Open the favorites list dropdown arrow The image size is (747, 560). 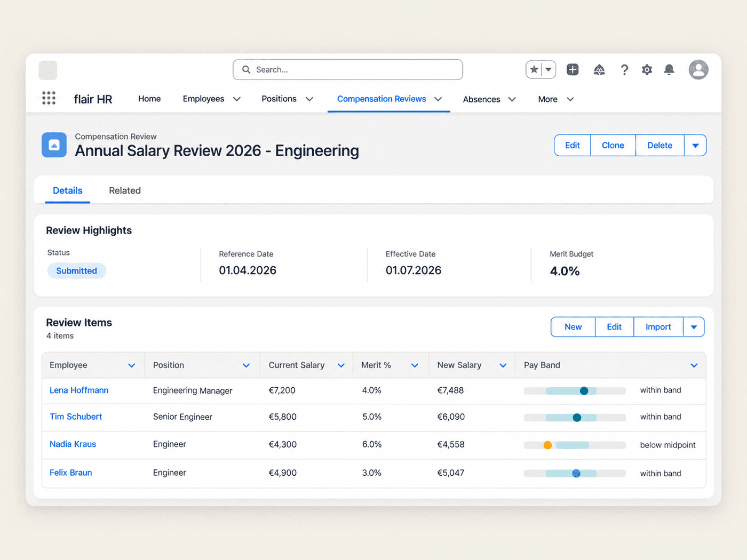pyautogui.click(x=549, y=69)
